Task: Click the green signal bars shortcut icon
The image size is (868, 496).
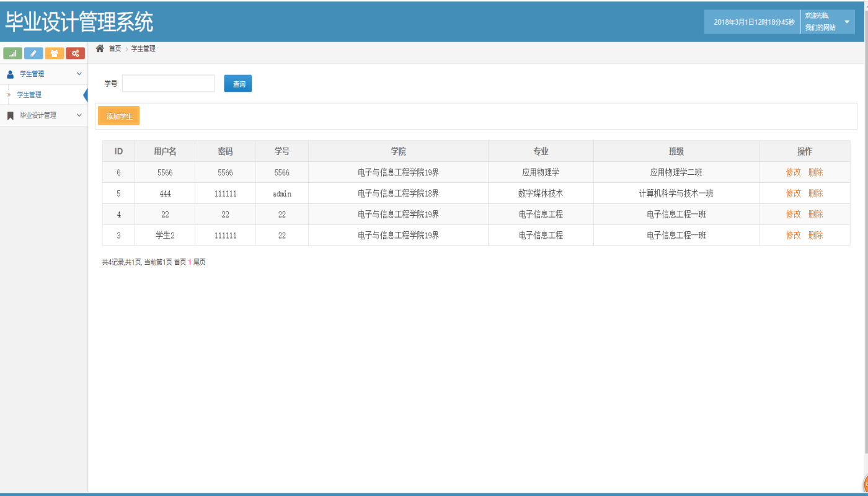Action: [x=12, y=53]
